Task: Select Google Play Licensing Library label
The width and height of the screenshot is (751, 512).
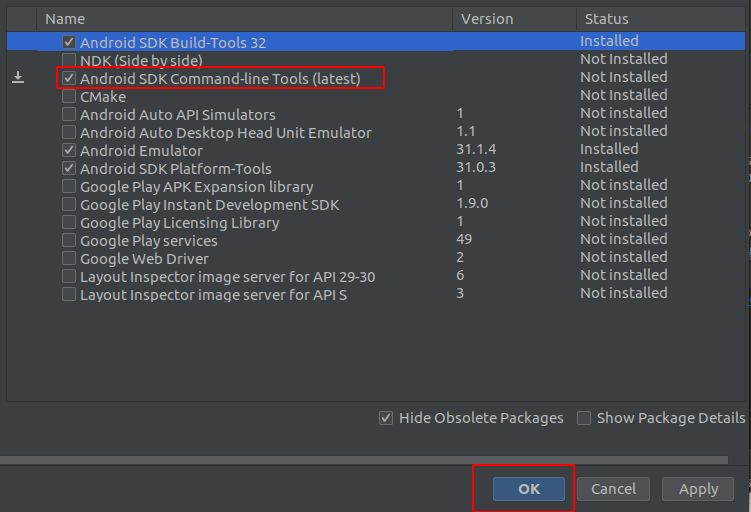Action: click(180, 223)
